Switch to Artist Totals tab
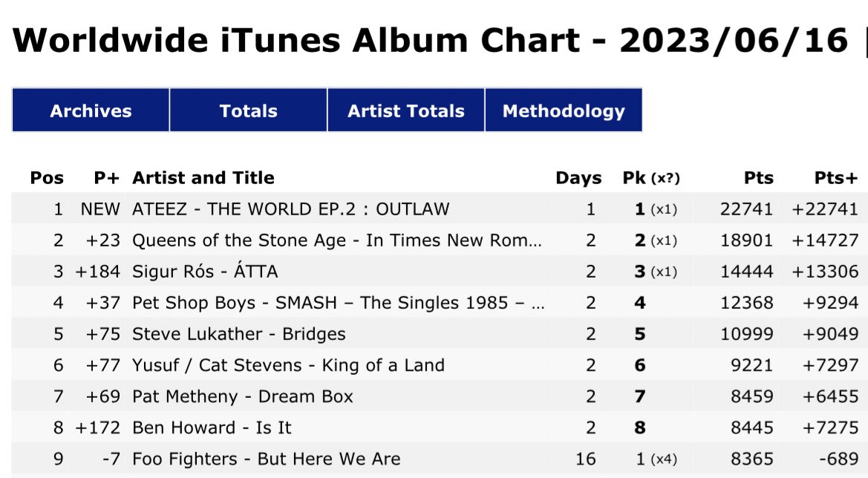This screenshot has width=868, height=478. [405, 110]
